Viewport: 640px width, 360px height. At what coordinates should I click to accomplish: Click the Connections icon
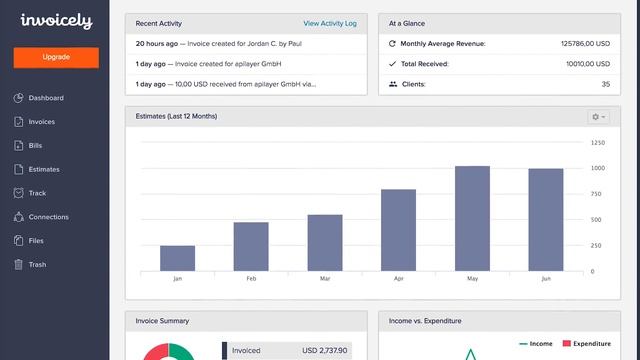(18, 217)
